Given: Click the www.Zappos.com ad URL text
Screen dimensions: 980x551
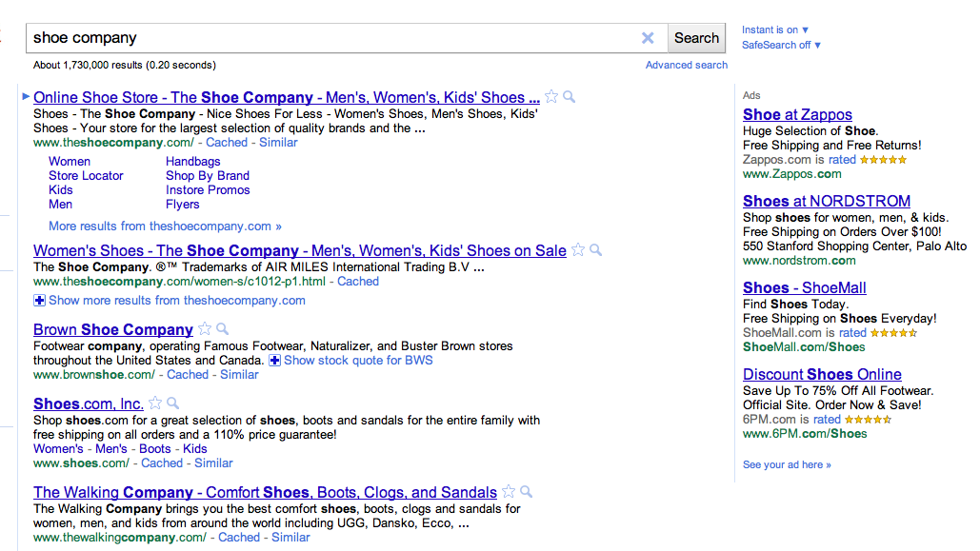Looking at the screenshot, I should click(x=791, y=173).
